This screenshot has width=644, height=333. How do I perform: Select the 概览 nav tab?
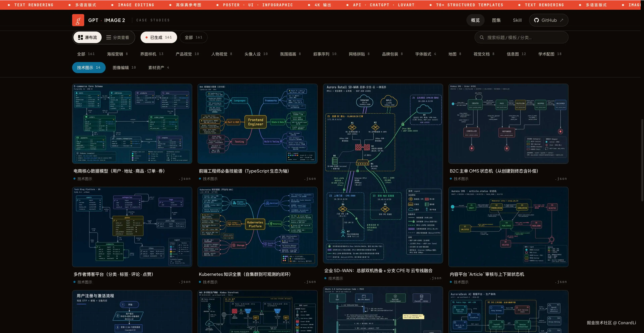point(475,20)
